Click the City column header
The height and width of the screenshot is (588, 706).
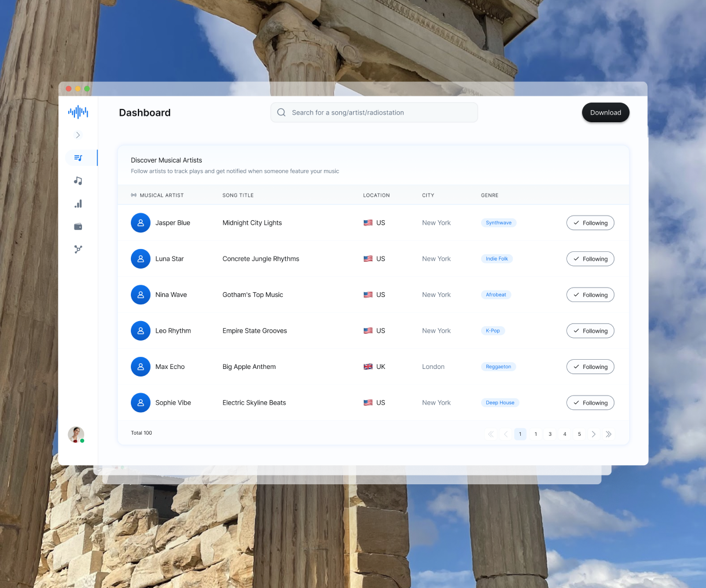tap(428, 195)
